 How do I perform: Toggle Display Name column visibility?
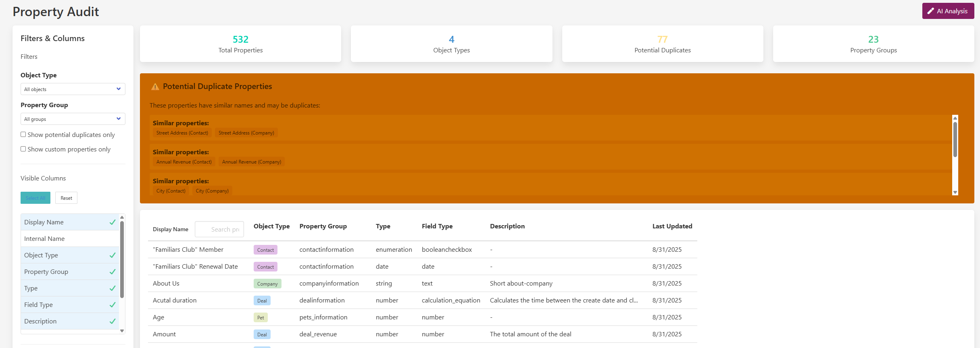pyautogui.click(x=70, y=222)
